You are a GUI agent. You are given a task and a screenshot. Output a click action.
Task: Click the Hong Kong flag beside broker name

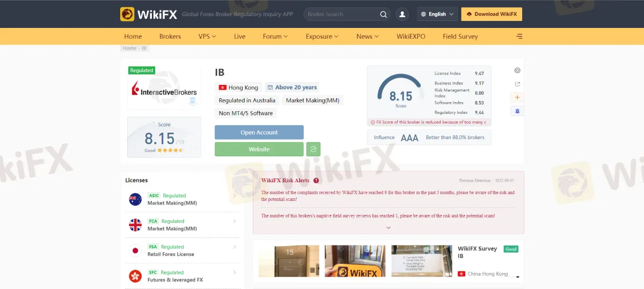[x=222, y=88]
